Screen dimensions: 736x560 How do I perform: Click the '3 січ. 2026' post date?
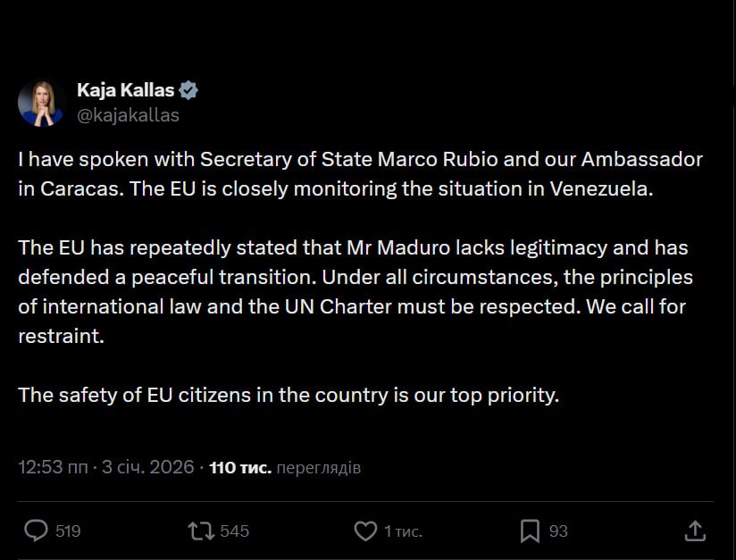pyautogui.click(x=146, y=467)
